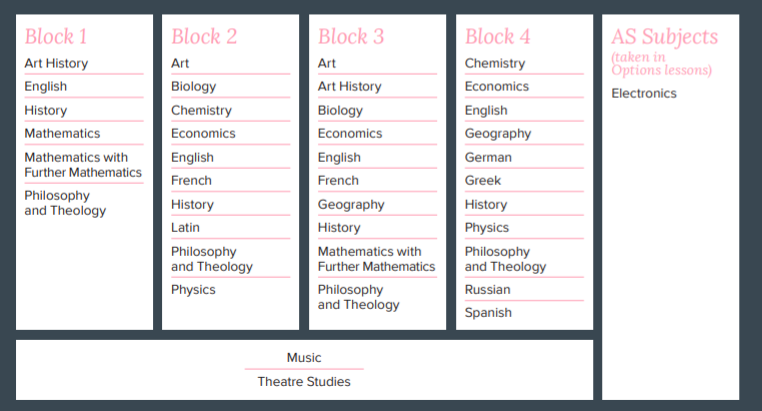This screenshot has width=762, height=411.
Task: Click the Block 3 heading
Action: pos(351,37)
